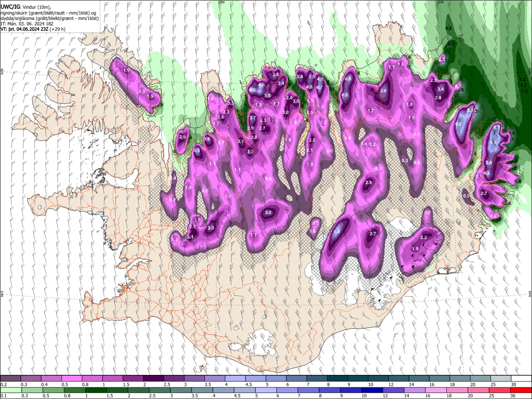Click the '20W' longitude label
532x399 pixels.
pyautogui.click(x=221, y=2)
